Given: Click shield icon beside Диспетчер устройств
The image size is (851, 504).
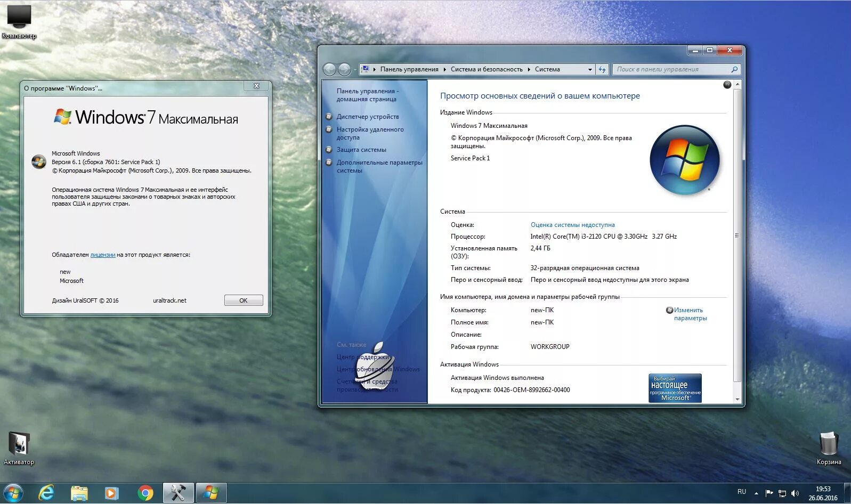Looking at the screenshot, I should click(x=329, y=117).
